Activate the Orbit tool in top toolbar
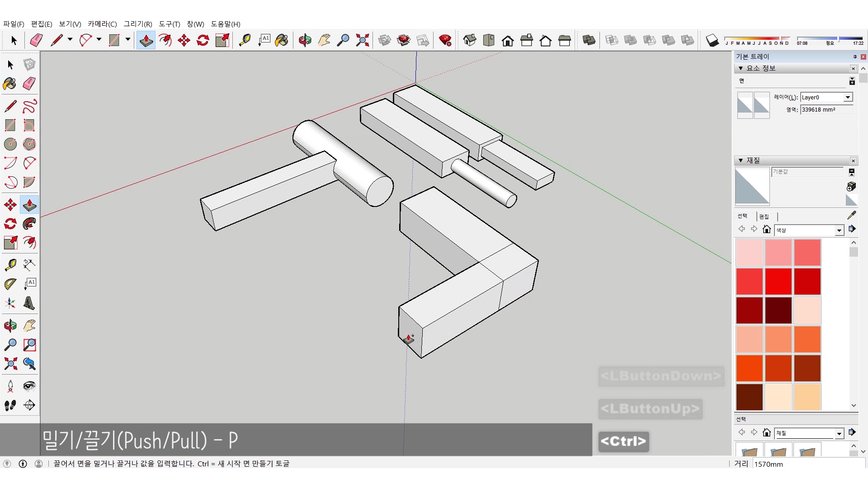Screen dimensions: 868x488 (305, 41)
